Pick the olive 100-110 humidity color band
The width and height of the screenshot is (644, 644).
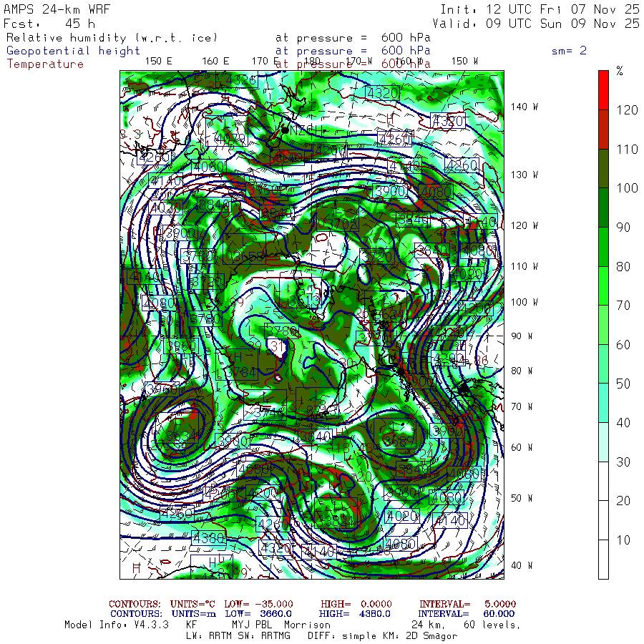[x=603, y=168]
